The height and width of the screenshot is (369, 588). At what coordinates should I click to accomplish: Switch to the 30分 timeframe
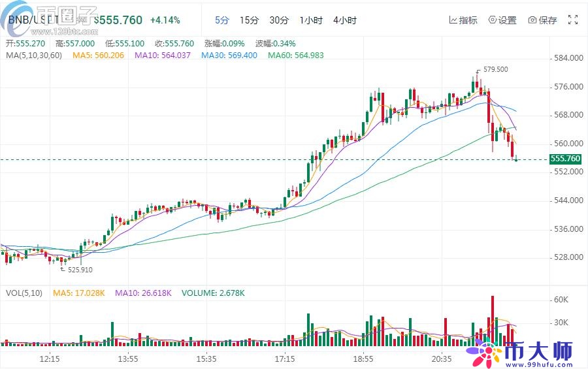[x=279, y=20]
